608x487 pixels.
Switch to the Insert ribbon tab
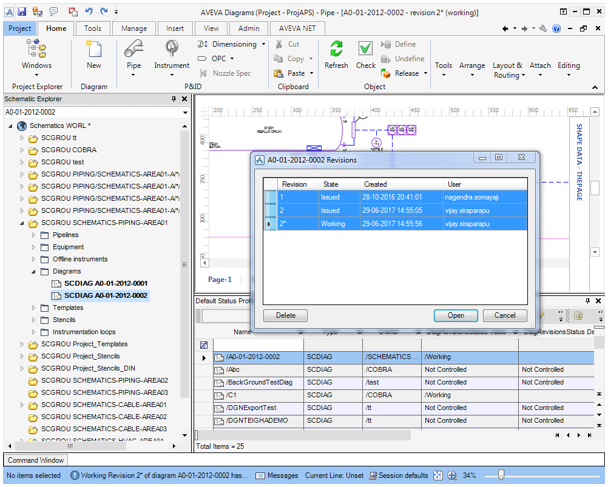pyautogui.click(x=175, y=28)
